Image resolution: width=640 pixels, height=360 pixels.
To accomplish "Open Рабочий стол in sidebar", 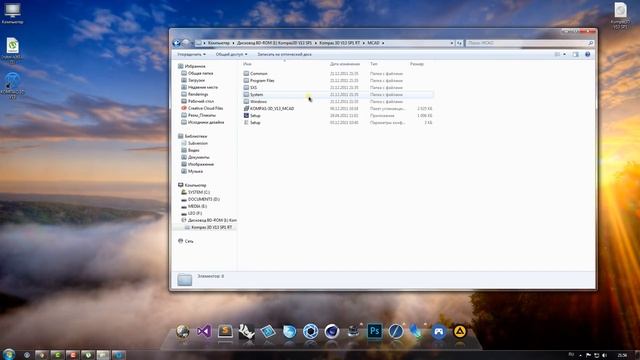I will (201, 101).
